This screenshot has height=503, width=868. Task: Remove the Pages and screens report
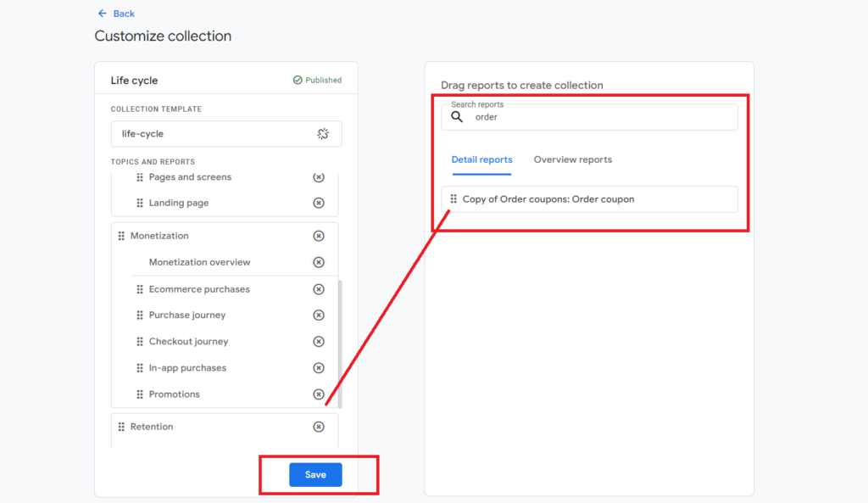click(319, 177)
